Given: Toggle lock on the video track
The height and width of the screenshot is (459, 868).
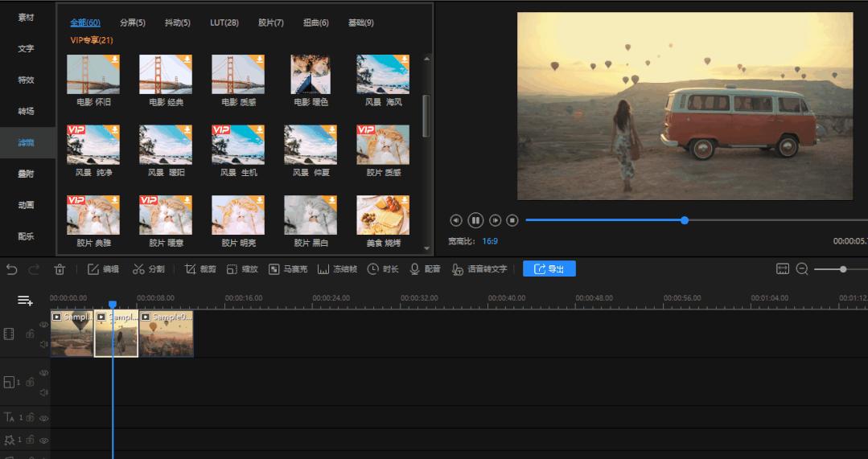Looking at the screenshot, I should coord(30,334).
